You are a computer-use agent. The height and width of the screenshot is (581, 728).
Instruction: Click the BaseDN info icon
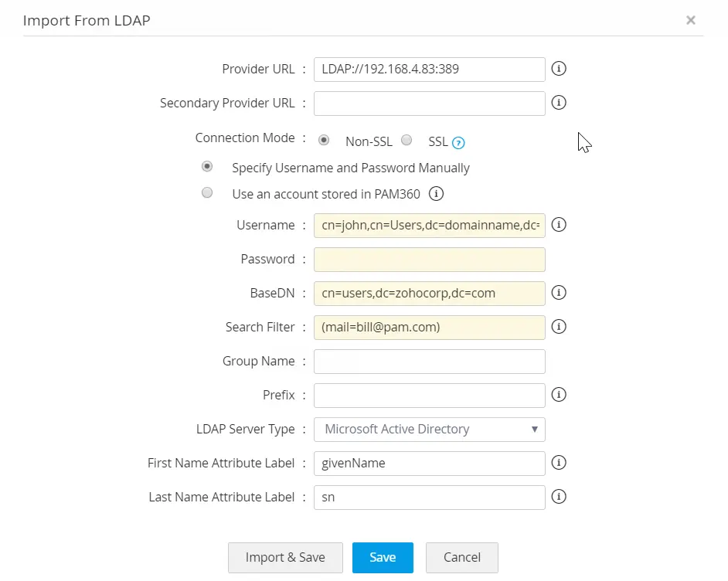tap(559, 293)
